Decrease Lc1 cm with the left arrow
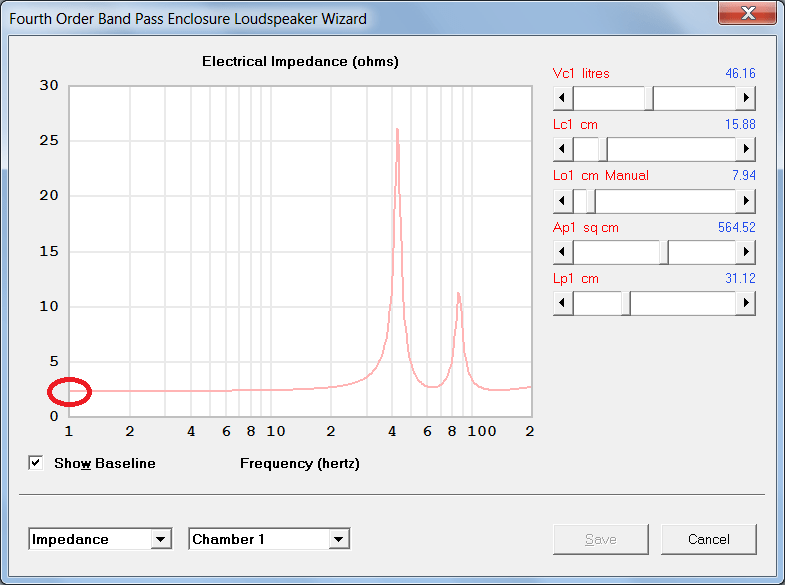Viewport: 785px width, 585px height. pyautogui.click(x=563, y=149)
